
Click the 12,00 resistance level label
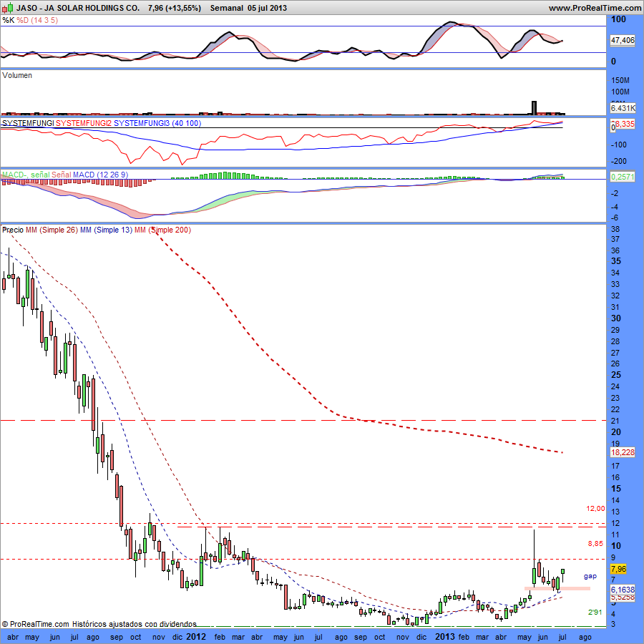point(595,509)
